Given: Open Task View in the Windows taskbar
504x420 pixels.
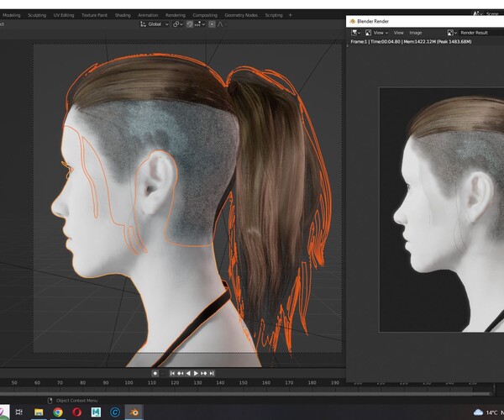Looking at the screenshot, I should coord(19,412).
